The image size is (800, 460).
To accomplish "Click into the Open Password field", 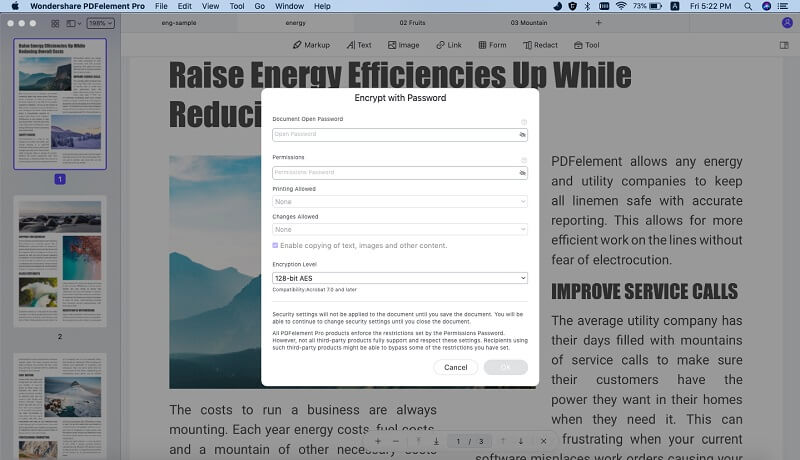I will coord(400,135).
